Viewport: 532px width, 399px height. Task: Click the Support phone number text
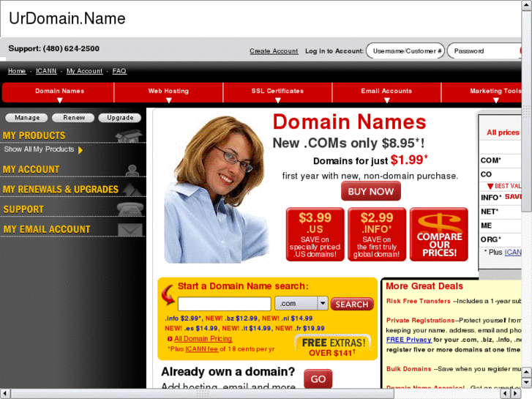coord(53,48)
